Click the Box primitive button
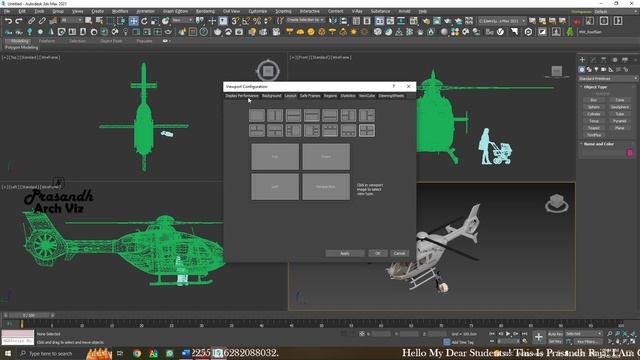 tap(594, 100)
